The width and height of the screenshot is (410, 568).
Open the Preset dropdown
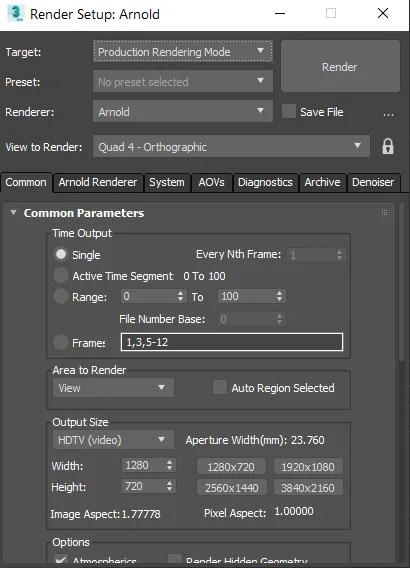pyautogui.click(x=183, y=82)
